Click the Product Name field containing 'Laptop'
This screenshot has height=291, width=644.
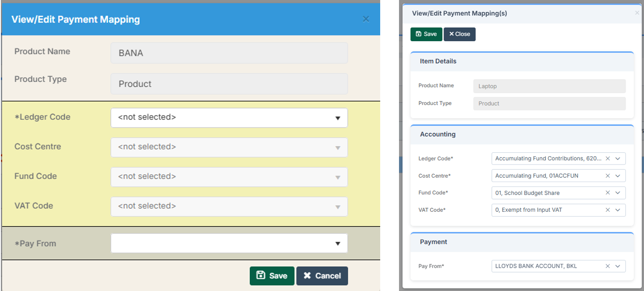pos(549,86)
